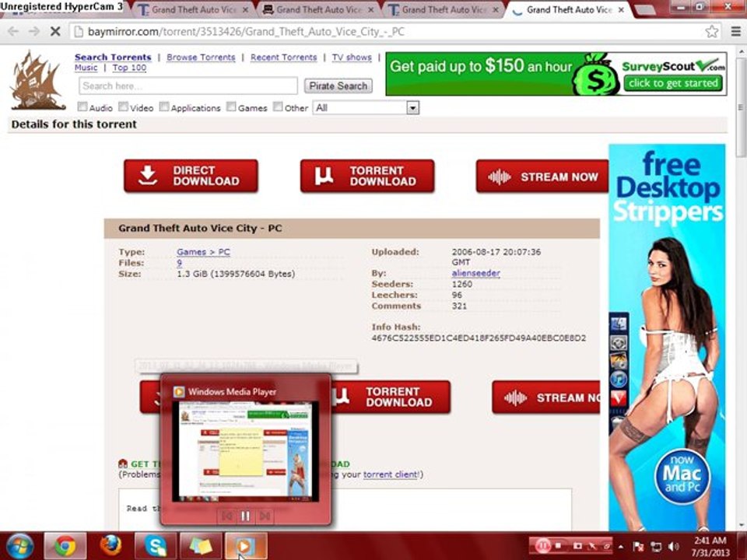Image resolution: width=747 pixels, height=560 pixels.
Task: Click the SurveyScout banner ad
Action: pyautogui.click(x=556, y=74)
